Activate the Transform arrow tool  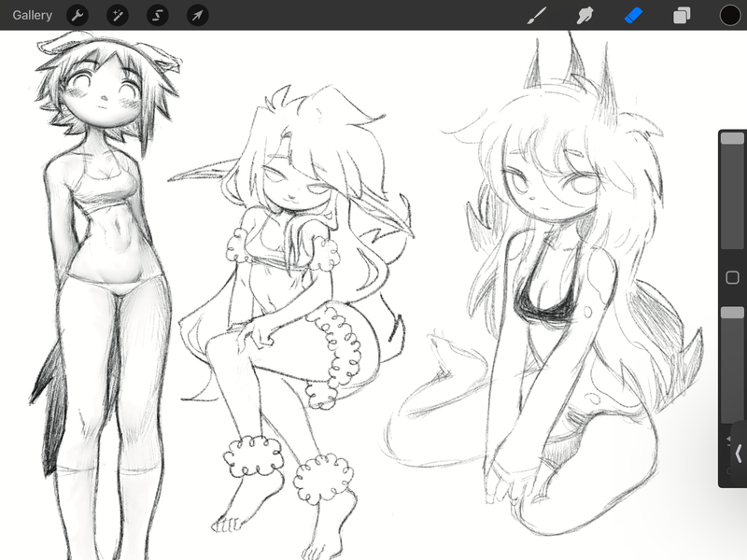click(197, 15)
